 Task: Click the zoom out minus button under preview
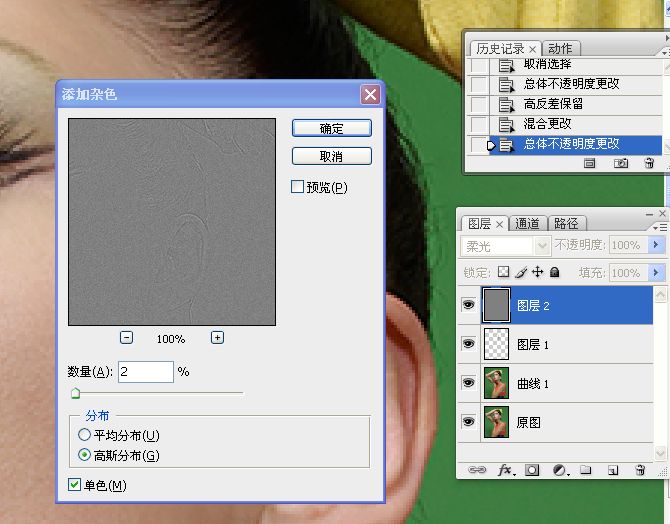click(x=126, y=338)
